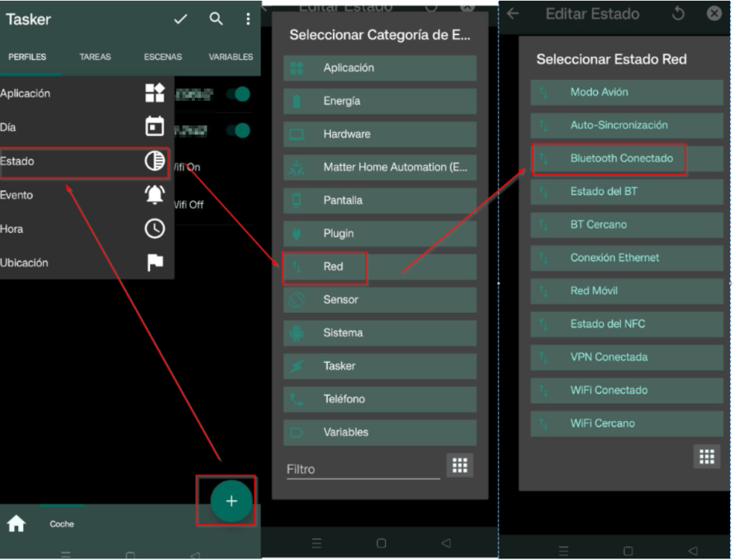The image size is (733, 560).
Task: Select Matter Home Automation category
Action: tap(380, 167)
